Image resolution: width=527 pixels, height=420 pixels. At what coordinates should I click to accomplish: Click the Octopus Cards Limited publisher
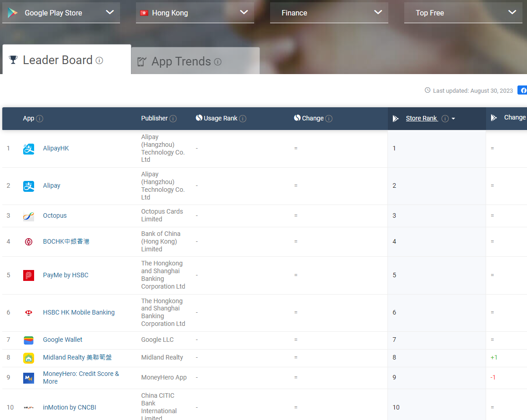pos(162,215)
